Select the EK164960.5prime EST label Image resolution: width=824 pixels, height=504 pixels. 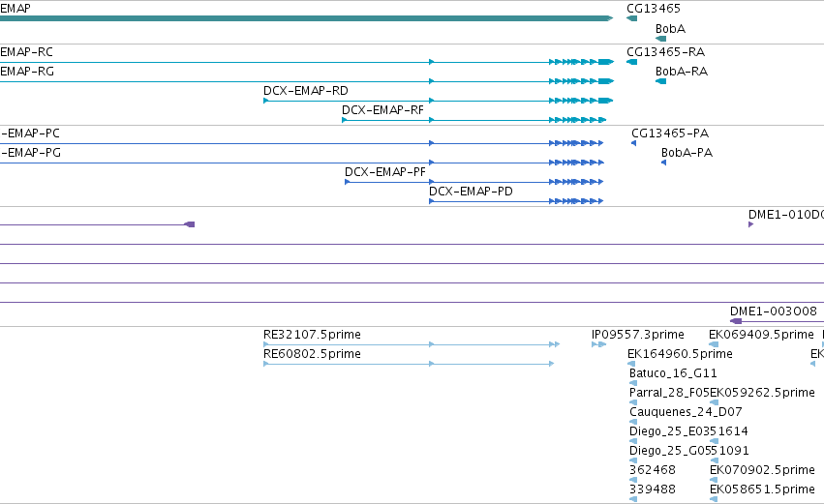click(680, 354)
